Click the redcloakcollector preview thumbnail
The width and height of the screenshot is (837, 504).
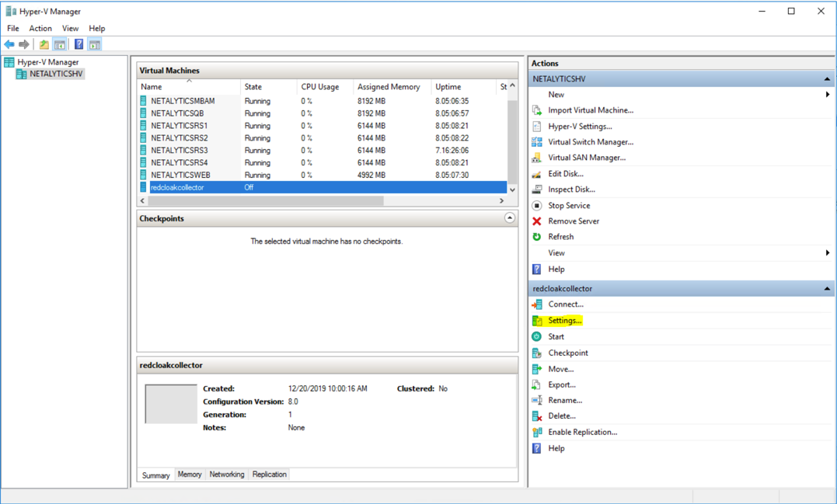(x=171, y=404)
